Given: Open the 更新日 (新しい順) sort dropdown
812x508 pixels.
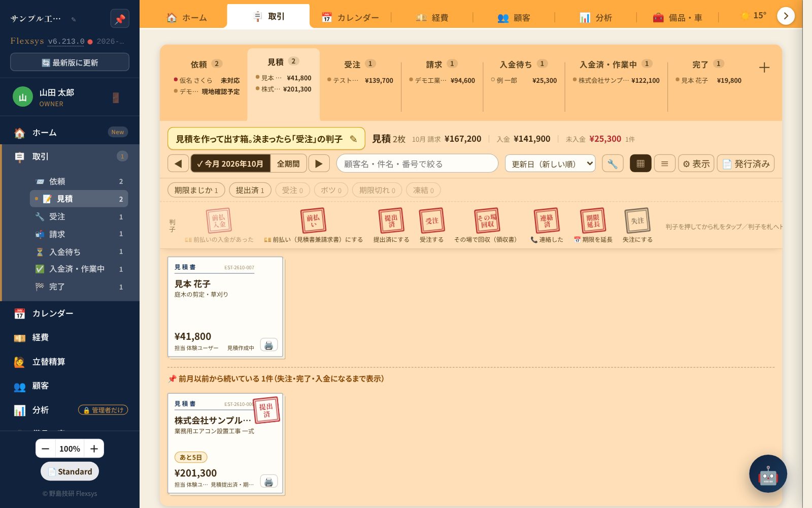Looking at the screenshot, I should (x=550, y=164).
